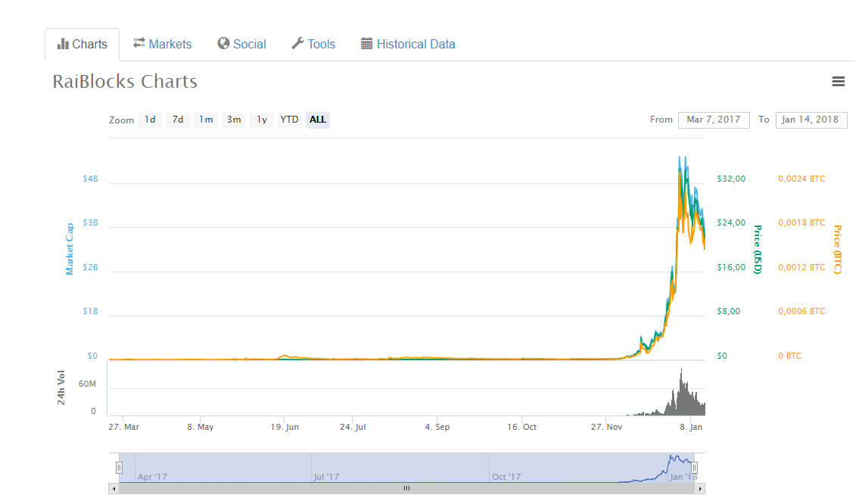Click the Market Cap axis title
Viewport: 865px width, 504px height.
pos(70,249)
